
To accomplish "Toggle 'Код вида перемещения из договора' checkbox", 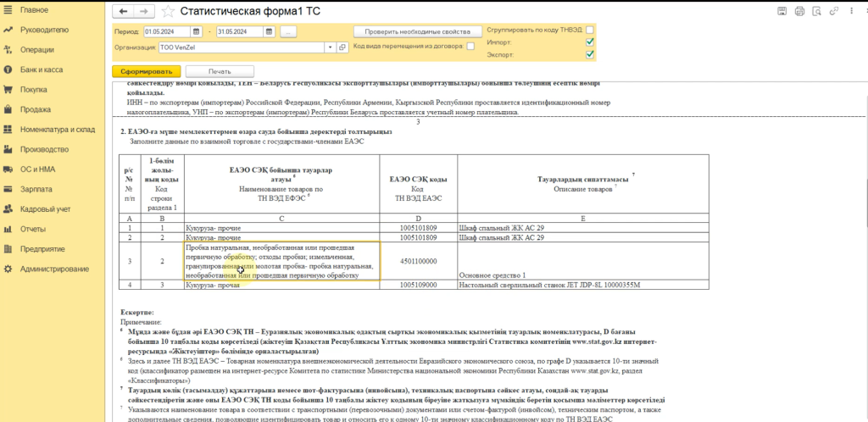I will pos(470,47).
